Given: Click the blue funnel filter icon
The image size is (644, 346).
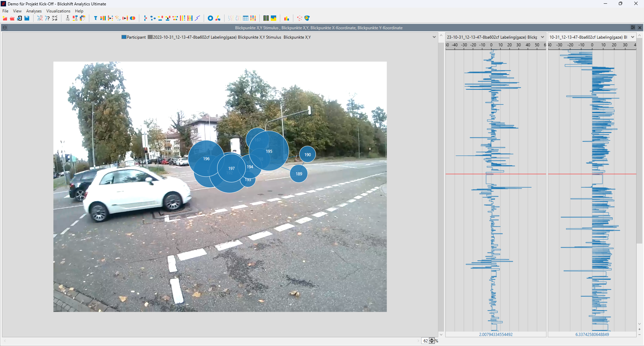Looking at the screenshot, I should (96, 18).
